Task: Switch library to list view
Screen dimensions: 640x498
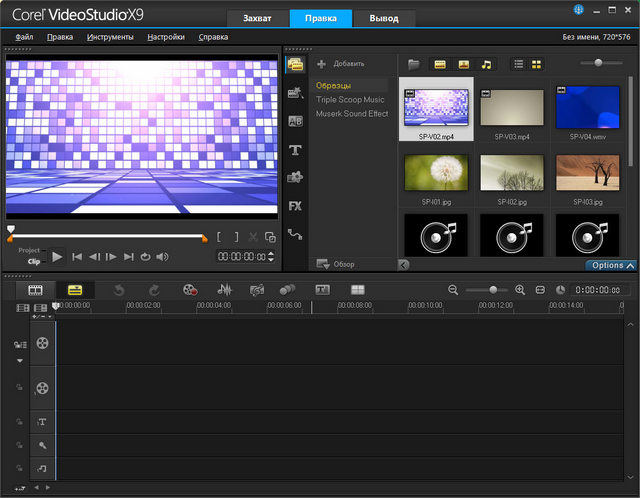Action: point(518,64)
